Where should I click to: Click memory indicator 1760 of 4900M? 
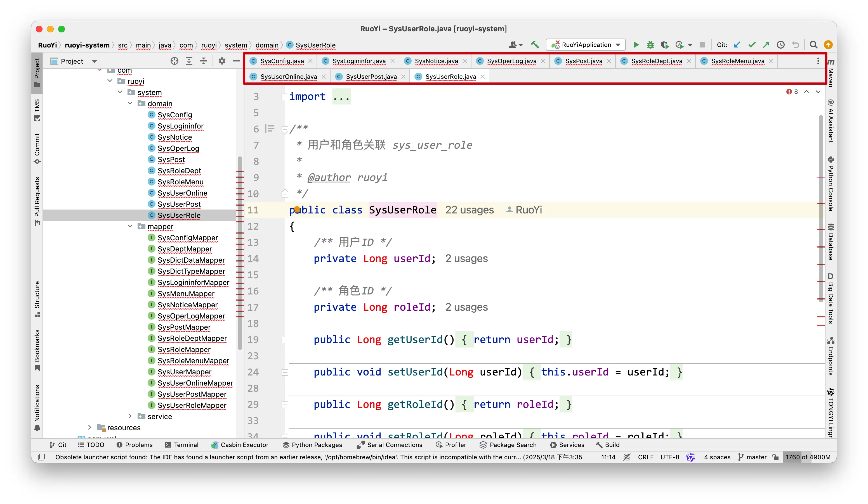(x=808, y=457)
